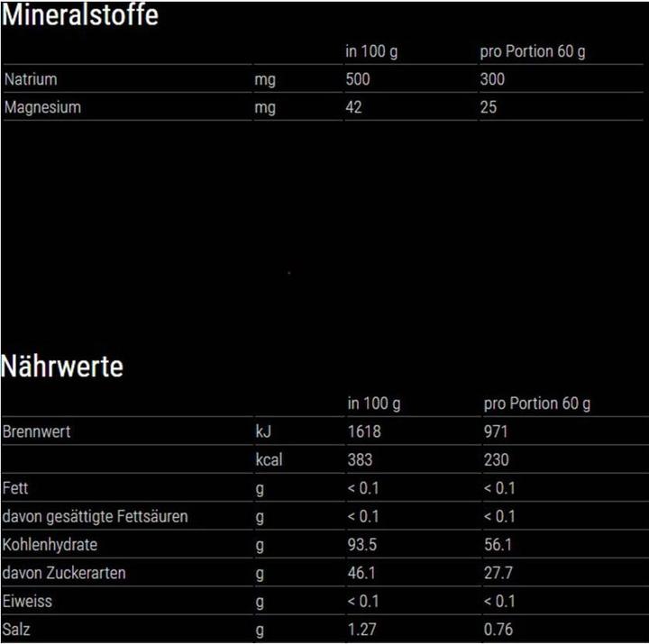Click the Nährwerte heading
Screen dimensions: 649x644
[62, 367]
